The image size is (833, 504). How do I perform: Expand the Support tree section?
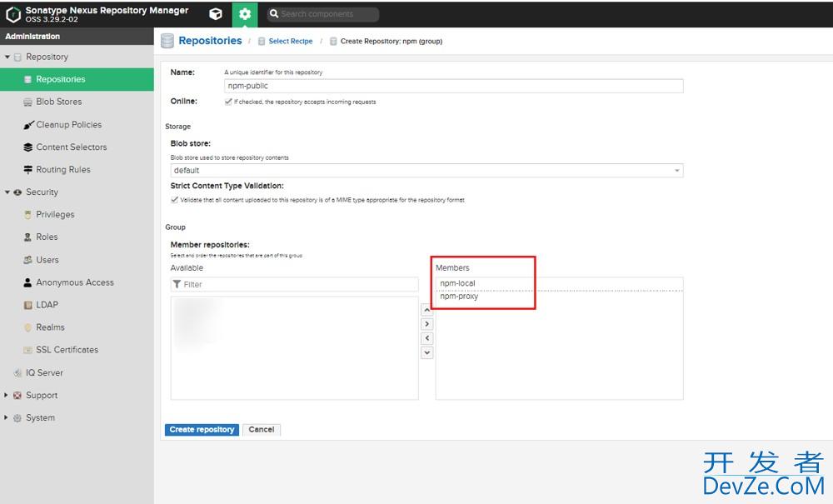click(x=7, y=395)
